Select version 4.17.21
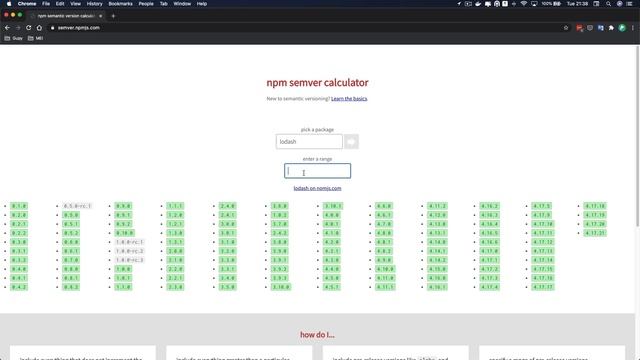 pyautogui.click(x=595, y=233)
